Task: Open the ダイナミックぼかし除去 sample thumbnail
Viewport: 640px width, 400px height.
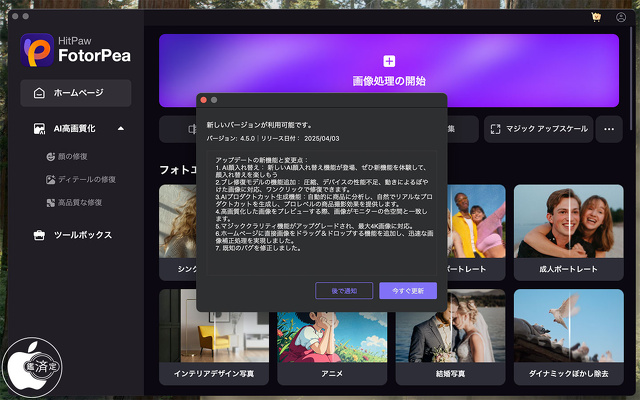Action: coord(569,337)
